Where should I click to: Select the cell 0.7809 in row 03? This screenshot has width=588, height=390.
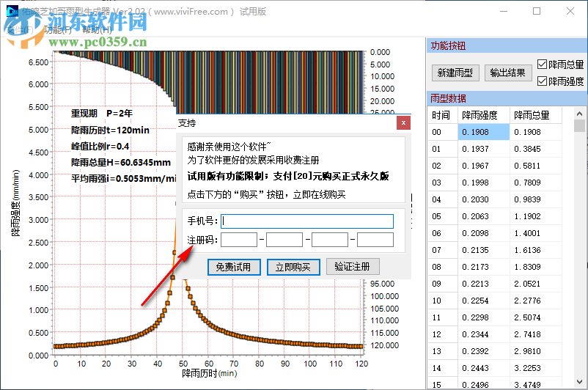[x=536, y=183]
